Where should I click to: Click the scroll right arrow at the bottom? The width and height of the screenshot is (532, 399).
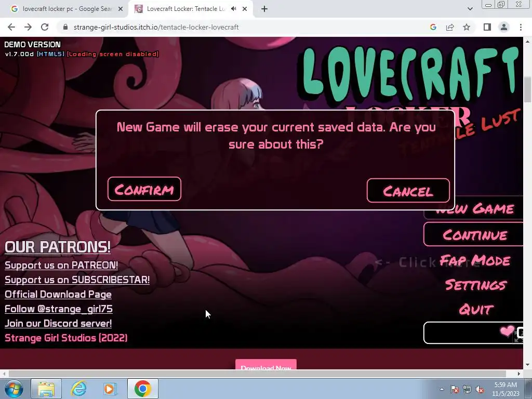click(518, 374)
